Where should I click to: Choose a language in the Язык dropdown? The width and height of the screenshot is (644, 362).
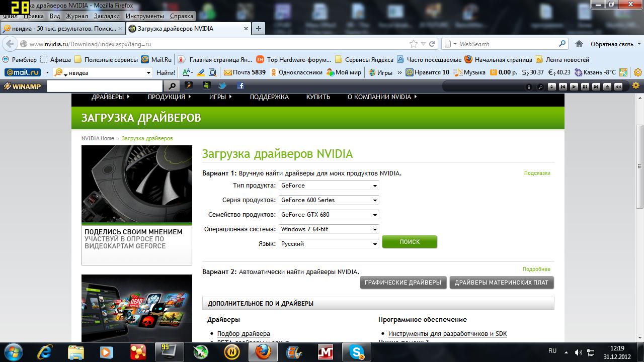click(x=329, y=244)
